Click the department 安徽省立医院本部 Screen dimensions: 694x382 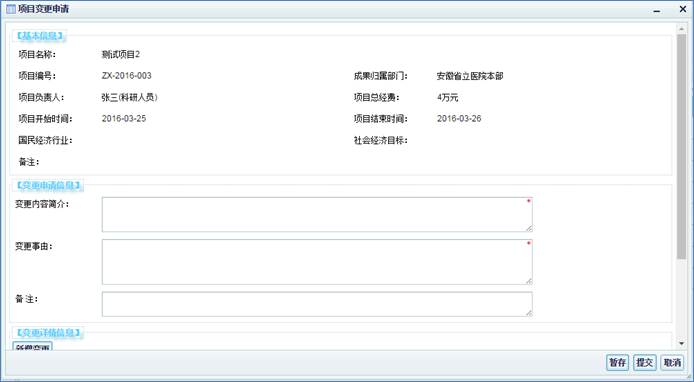[x=470, y=76]
